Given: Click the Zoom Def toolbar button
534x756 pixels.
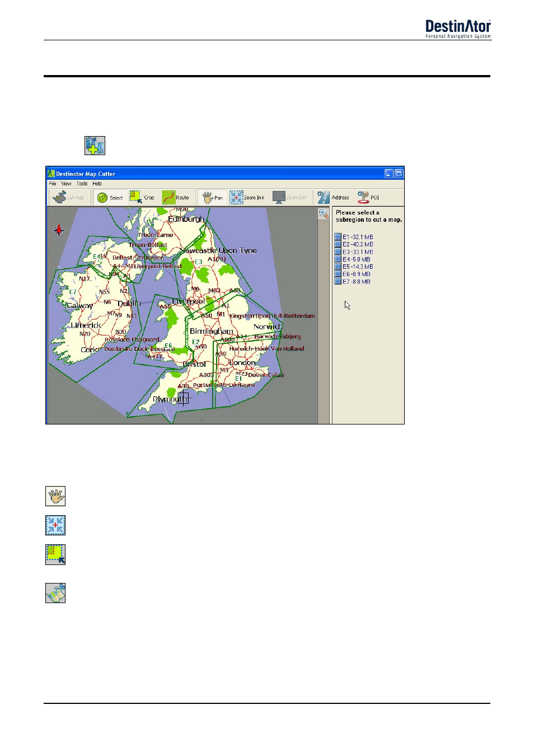Looking at the screenshot, I should click(289, 198).
